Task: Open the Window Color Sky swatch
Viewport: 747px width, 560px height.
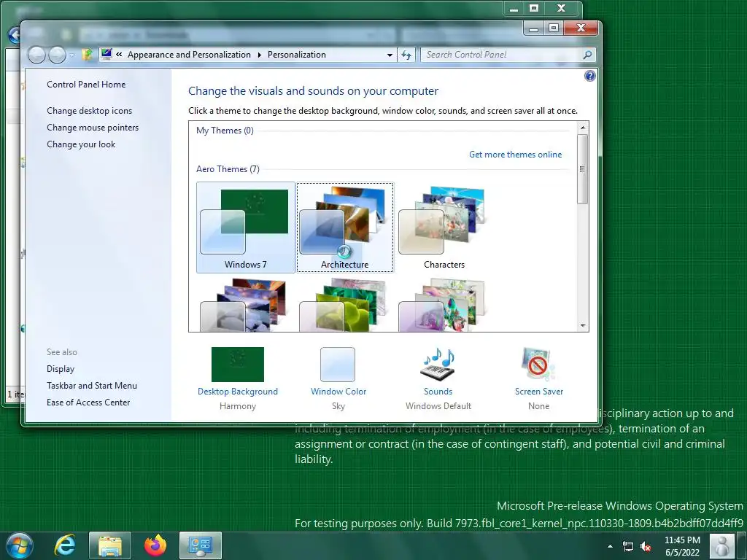Action: click(338, 365)
